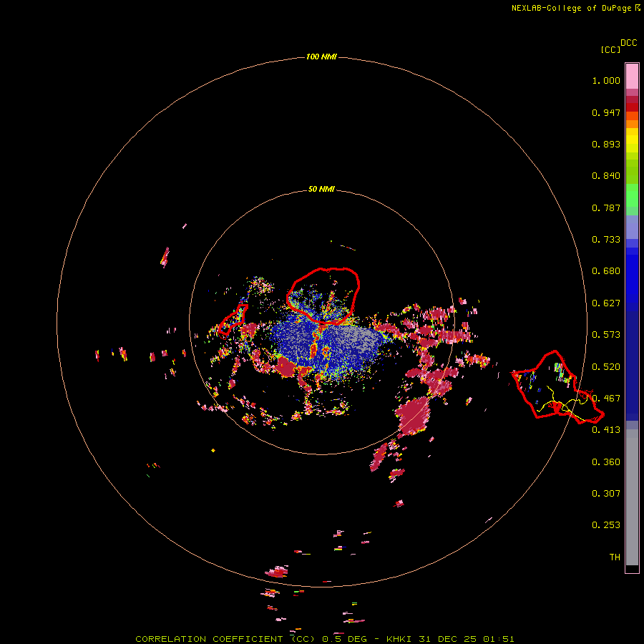Click the [CC] legend heading
Viewport: 644px width, 644px height.
pos(610,49)
